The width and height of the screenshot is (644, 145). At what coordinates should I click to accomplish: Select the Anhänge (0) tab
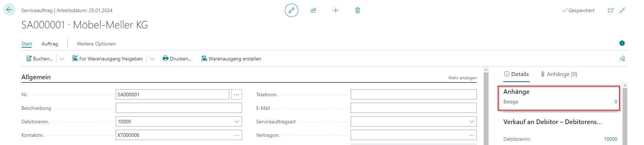[x=559, y=74]
